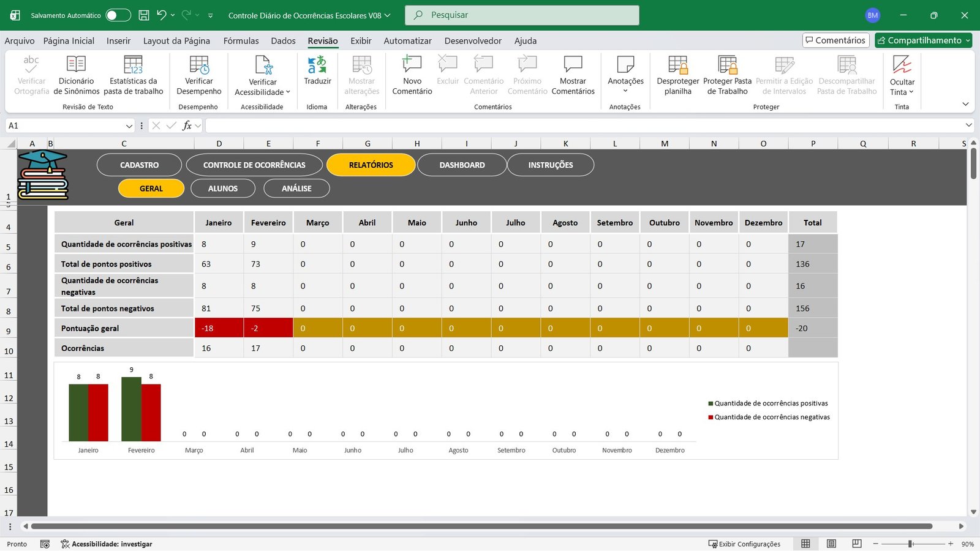Select the ALUNOS report button
The width and height of the screenshot is (980, 551).
223,189
